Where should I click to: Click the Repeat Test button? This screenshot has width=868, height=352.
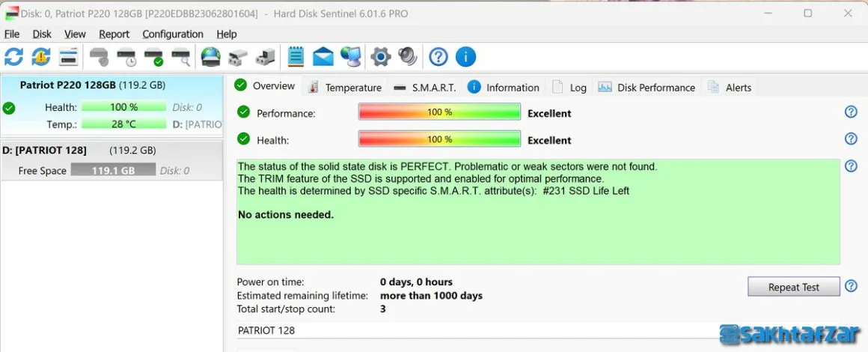point(793,287)
